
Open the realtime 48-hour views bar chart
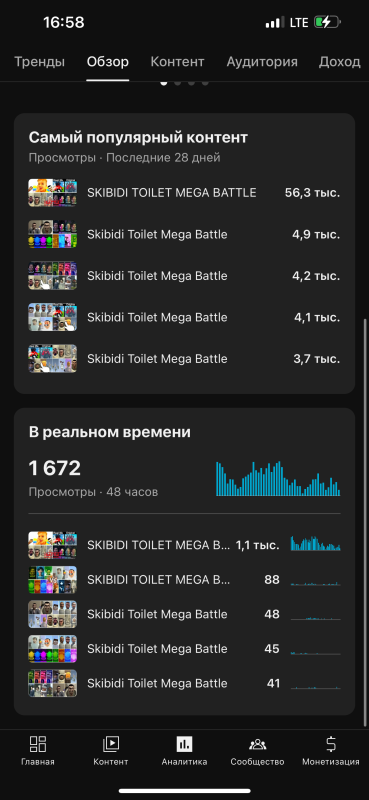(x=278, y=479)
